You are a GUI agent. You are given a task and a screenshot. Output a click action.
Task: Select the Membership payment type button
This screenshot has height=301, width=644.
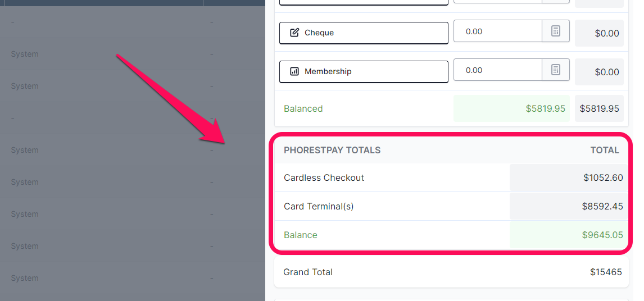(364, 71)
